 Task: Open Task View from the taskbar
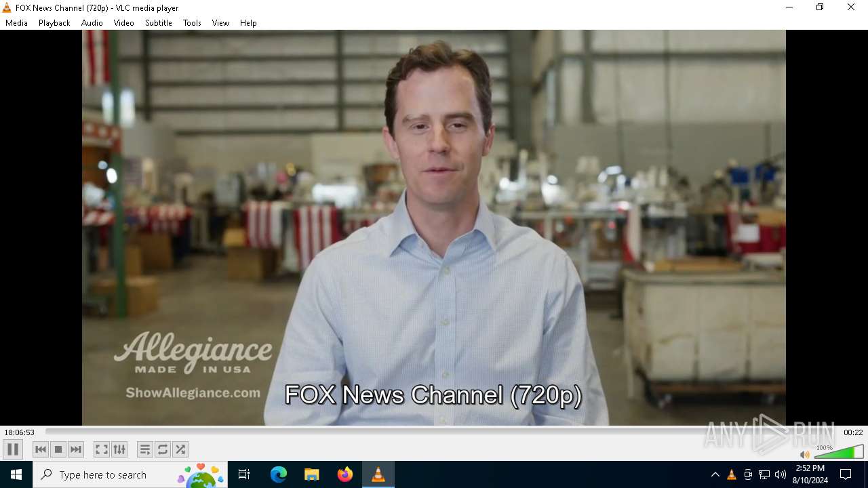244,474
